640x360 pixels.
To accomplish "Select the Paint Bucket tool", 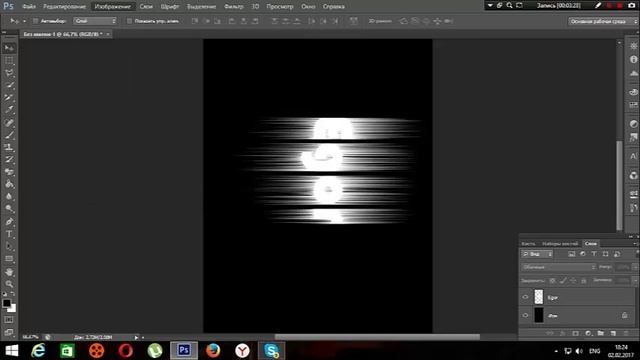I will tap(9, 184).
